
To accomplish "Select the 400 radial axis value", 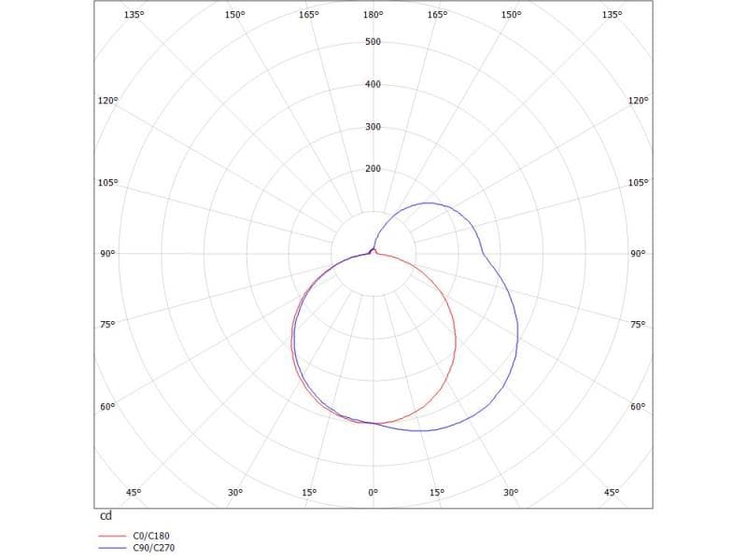I will 373,85.
